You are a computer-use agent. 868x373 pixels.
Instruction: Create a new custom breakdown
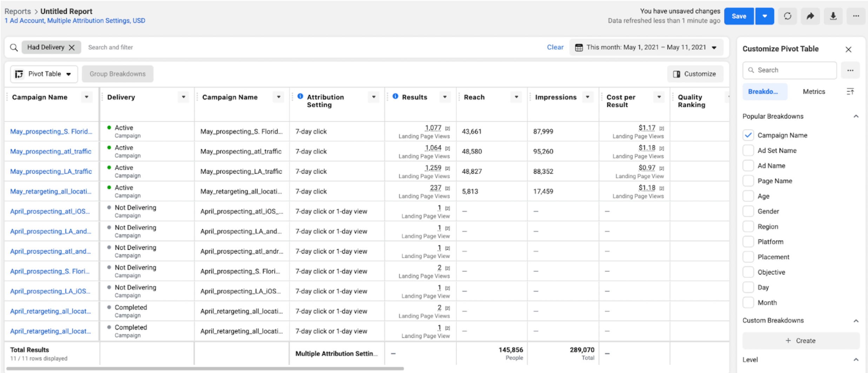[801, 340]
